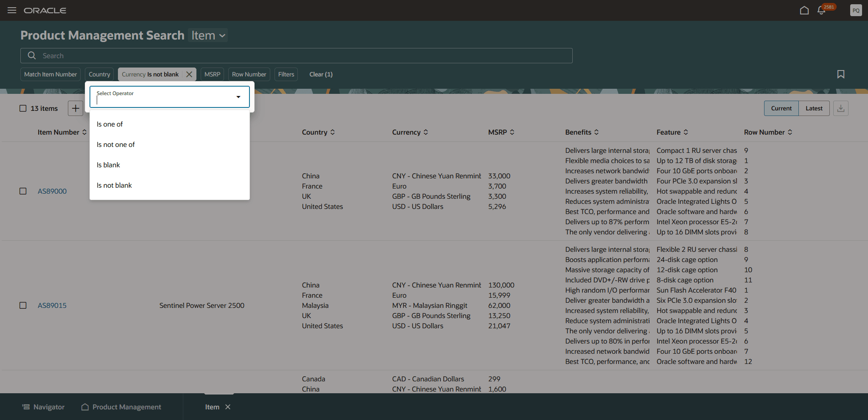
Task: Open the notifications bell
Action: pos(821,10)
